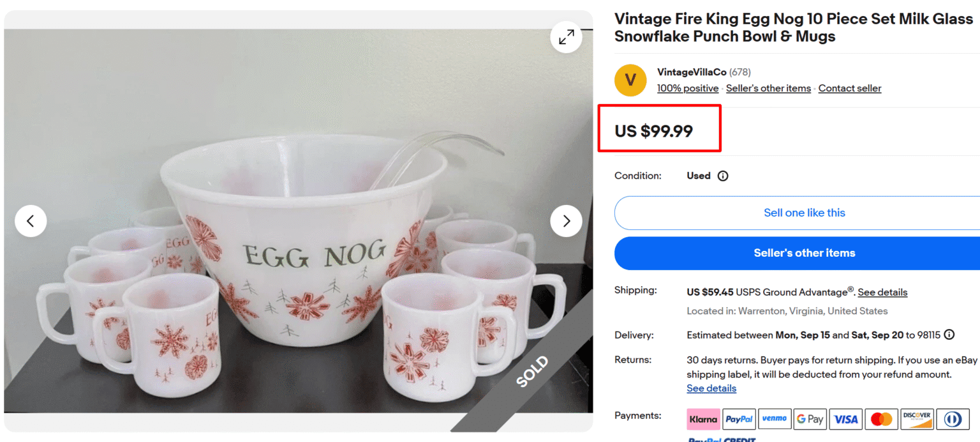
Task: Select the Klarna payment icon
Action: pos(703,419)
